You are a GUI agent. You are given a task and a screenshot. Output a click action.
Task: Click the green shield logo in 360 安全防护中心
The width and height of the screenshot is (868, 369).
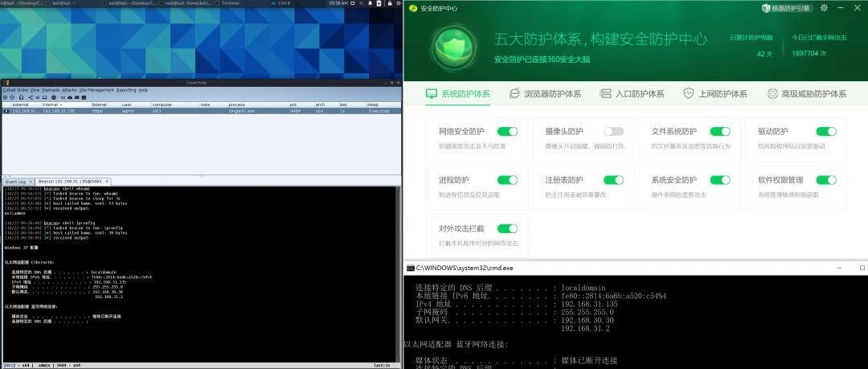(x=454, y=47)
